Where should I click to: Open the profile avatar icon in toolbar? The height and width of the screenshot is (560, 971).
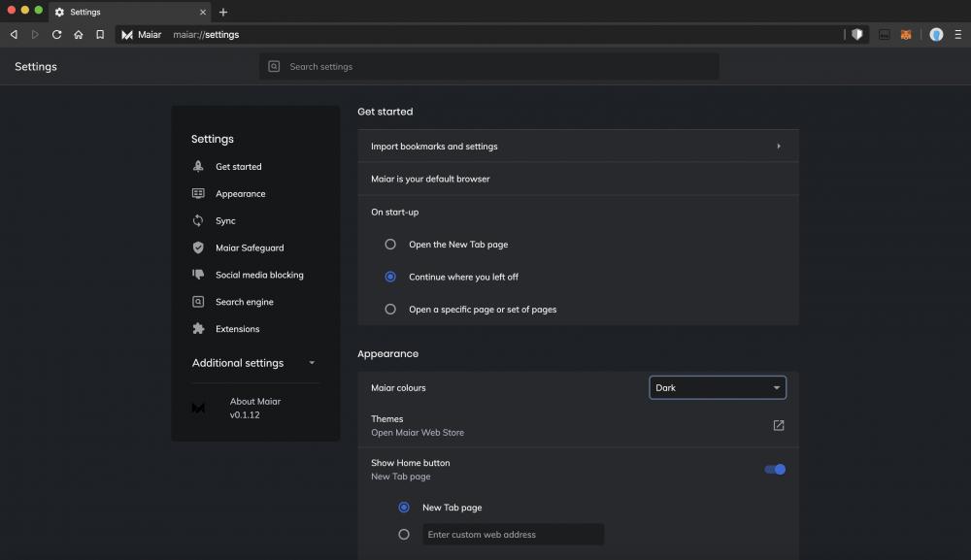pyautogui.click(x=935, y=34)
